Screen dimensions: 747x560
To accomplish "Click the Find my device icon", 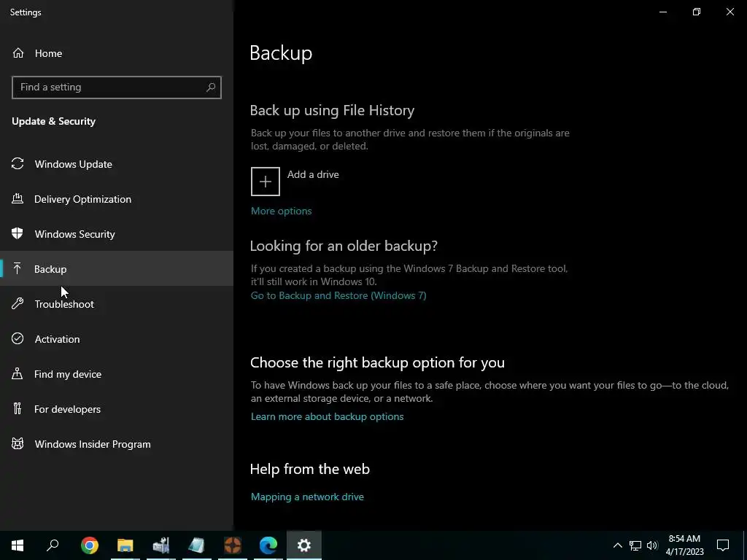I will pyautogui.click(x=18, y=374).
